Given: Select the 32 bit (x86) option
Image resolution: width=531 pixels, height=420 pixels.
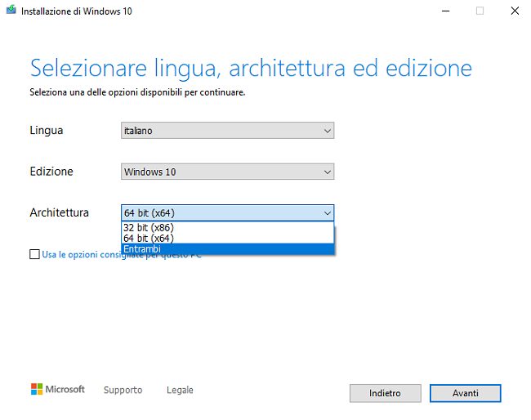Looking at the screenshot, I should (148, 227).
